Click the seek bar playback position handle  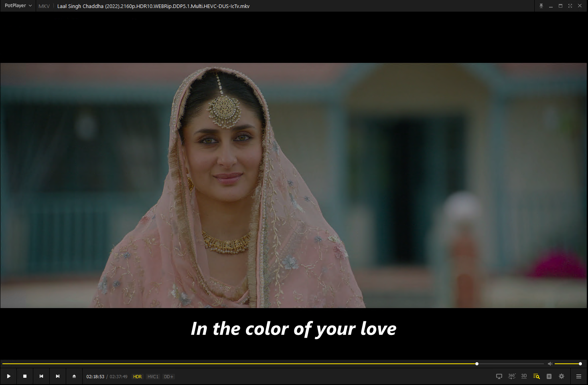pyautogui.click(x=477, y=364)
